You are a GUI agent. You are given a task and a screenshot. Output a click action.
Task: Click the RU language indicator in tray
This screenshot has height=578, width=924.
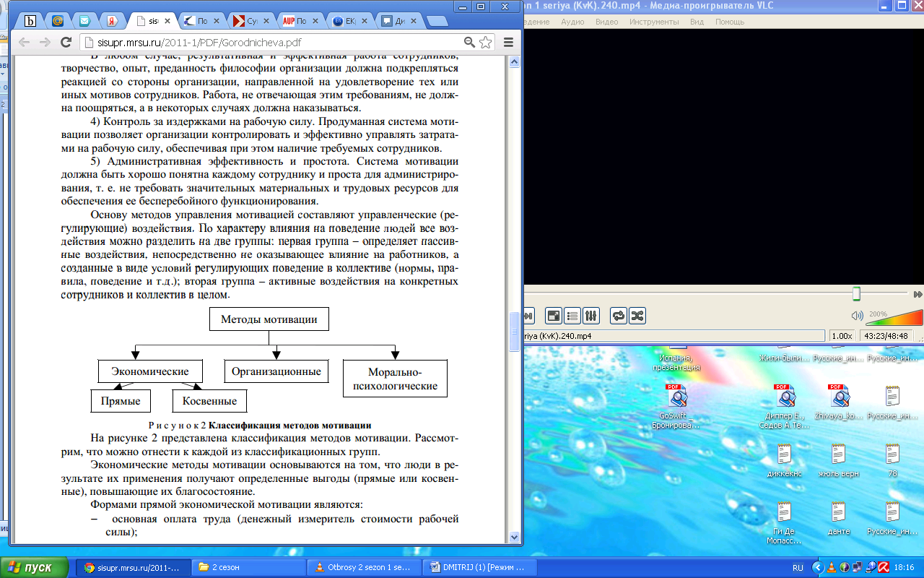pos(798,567)
